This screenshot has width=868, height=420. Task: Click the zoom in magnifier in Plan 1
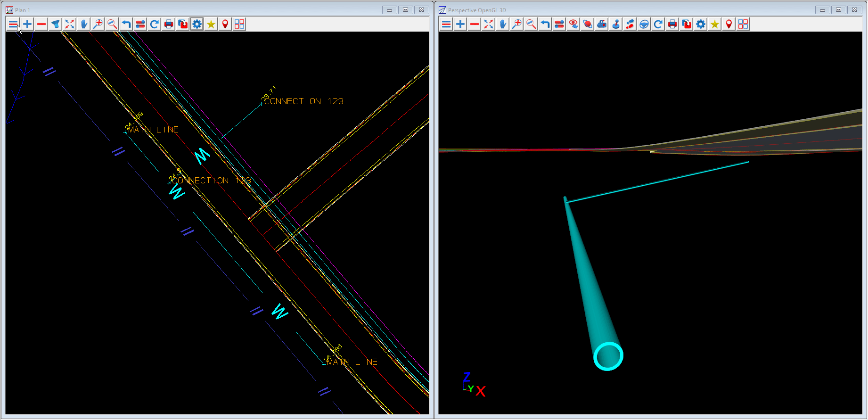[98, 24]
